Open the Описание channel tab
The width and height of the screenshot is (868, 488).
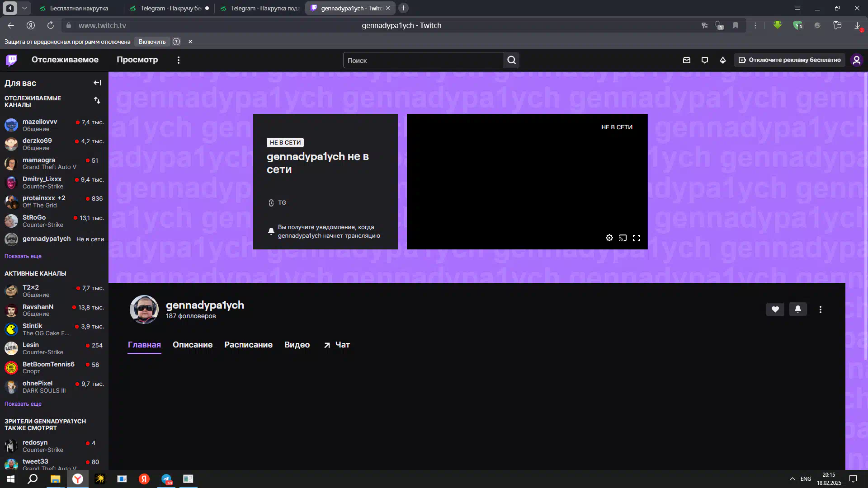192,345
